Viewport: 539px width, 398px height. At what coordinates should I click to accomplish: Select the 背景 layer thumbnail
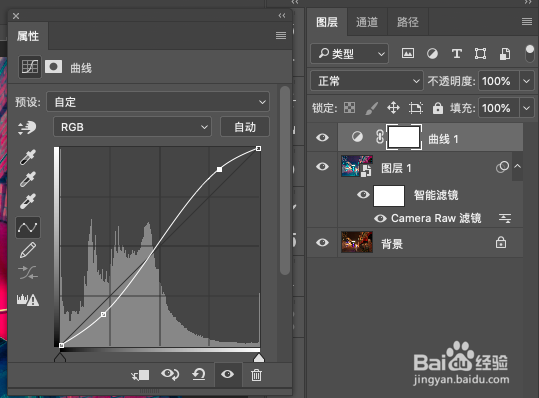357,242
